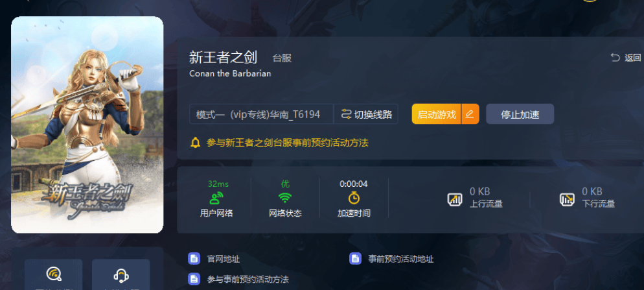644x290 pixels.
Task: Stop acceleration with 停止加速 button
Action: pyautogui.click(x=520, y=114)
